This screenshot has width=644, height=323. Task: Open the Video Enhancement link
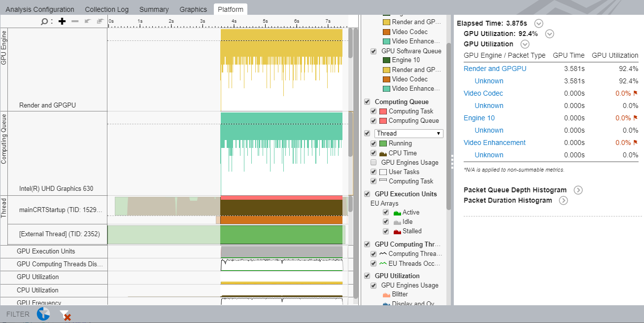494,143
